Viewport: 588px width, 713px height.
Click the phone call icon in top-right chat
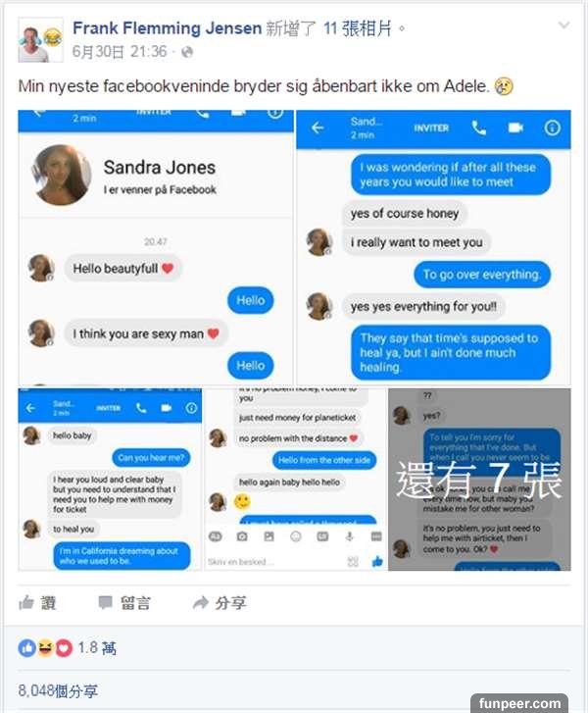click(x=478, y=128)
